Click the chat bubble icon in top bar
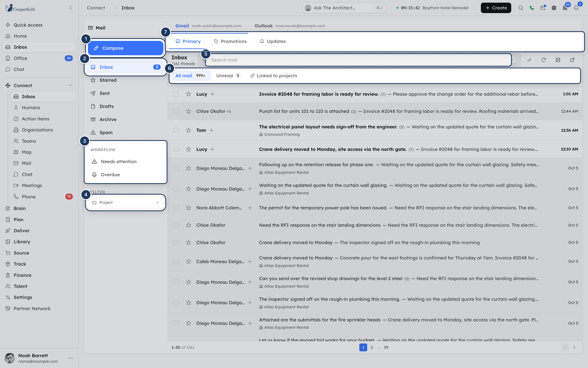The width and height of the screenshot is (588, 368). [x=554, y=8]
